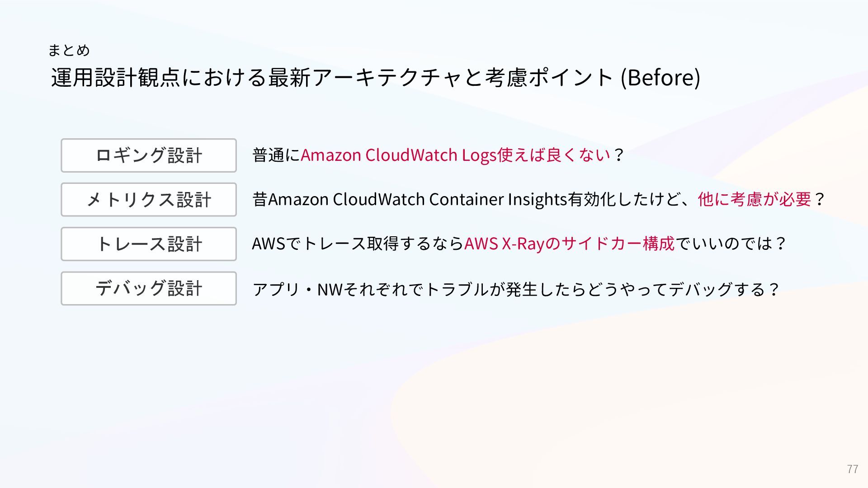Click the ロギング設計 box

tap(149, 155)
